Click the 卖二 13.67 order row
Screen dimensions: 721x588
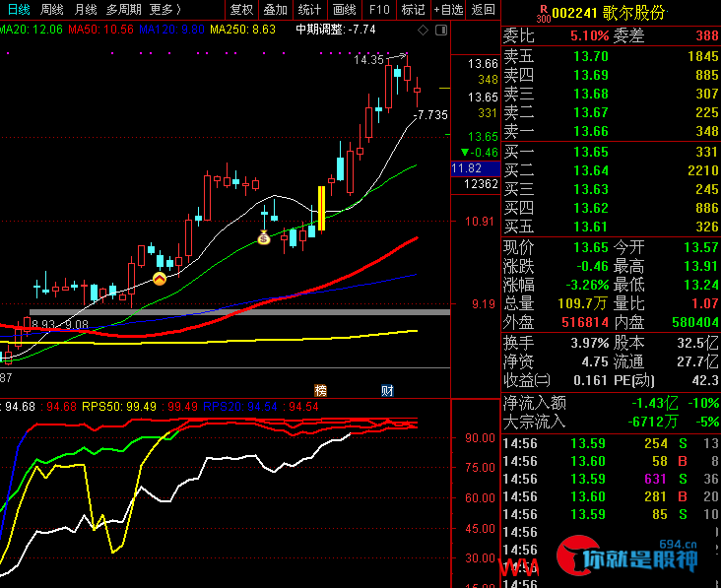click(611, 112)
